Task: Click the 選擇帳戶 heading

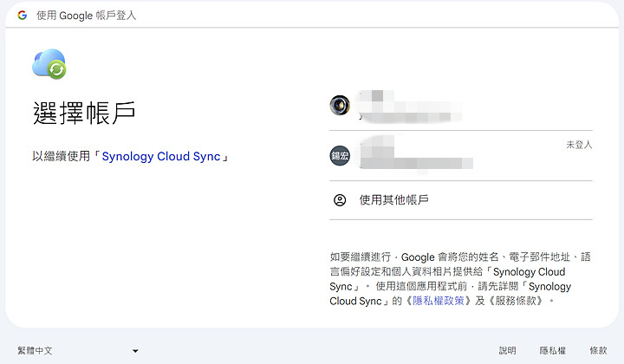Action: [x=84, y=113]
